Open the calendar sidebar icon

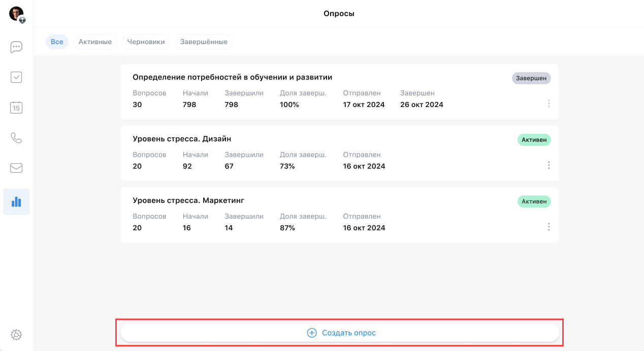tap(16, 108)
